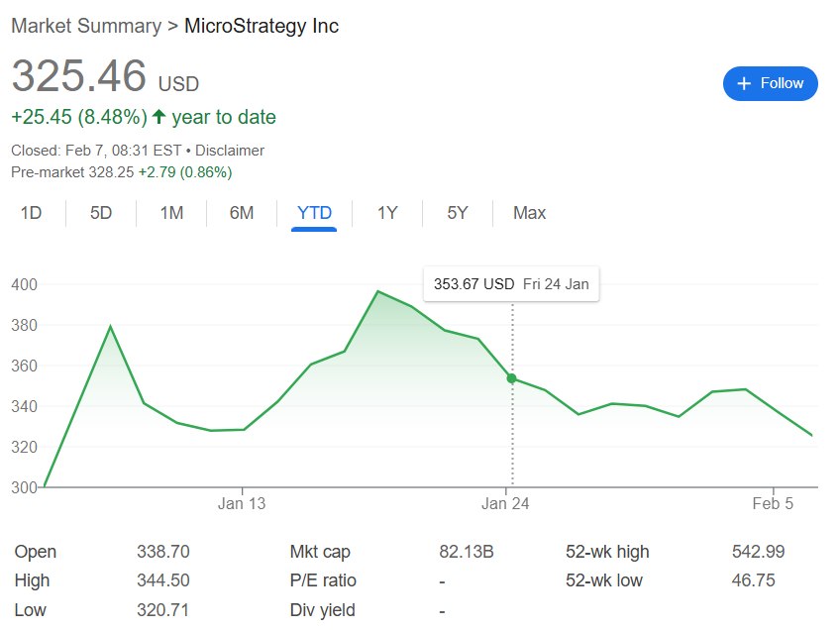Select the Max range tab

(x=529, y=213)
